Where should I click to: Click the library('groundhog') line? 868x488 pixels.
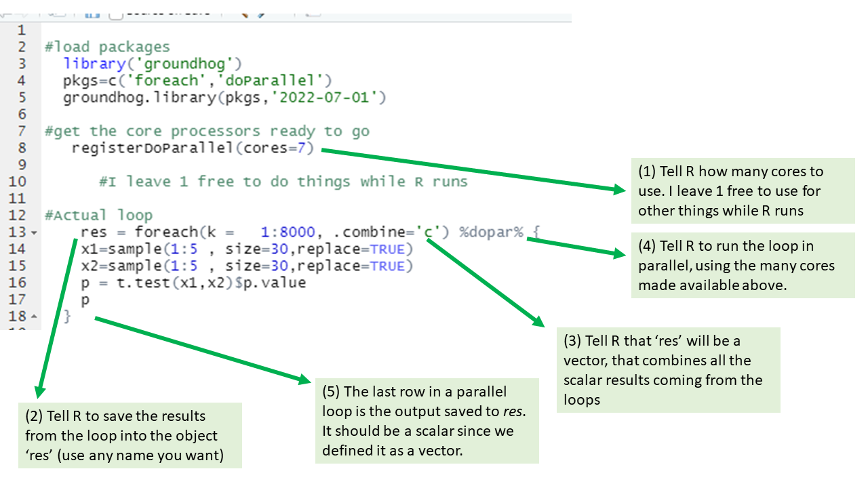tap(153, 64)
